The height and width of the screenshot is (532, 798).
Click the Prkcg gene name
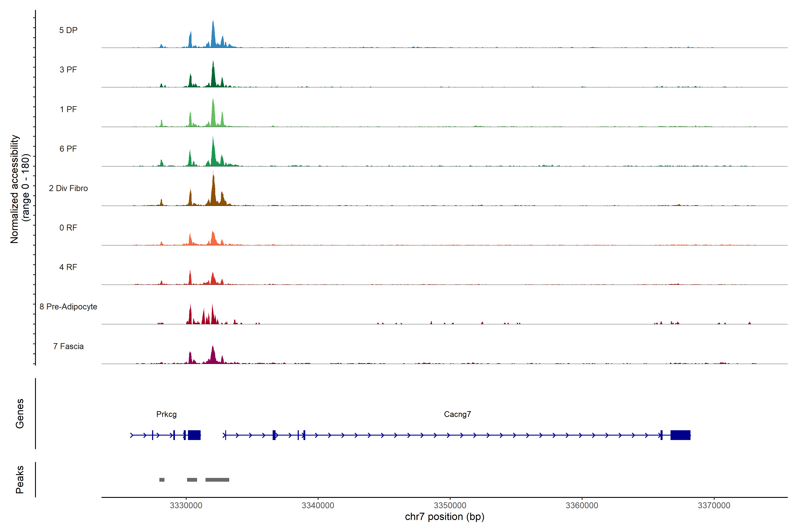click(166, 414)
